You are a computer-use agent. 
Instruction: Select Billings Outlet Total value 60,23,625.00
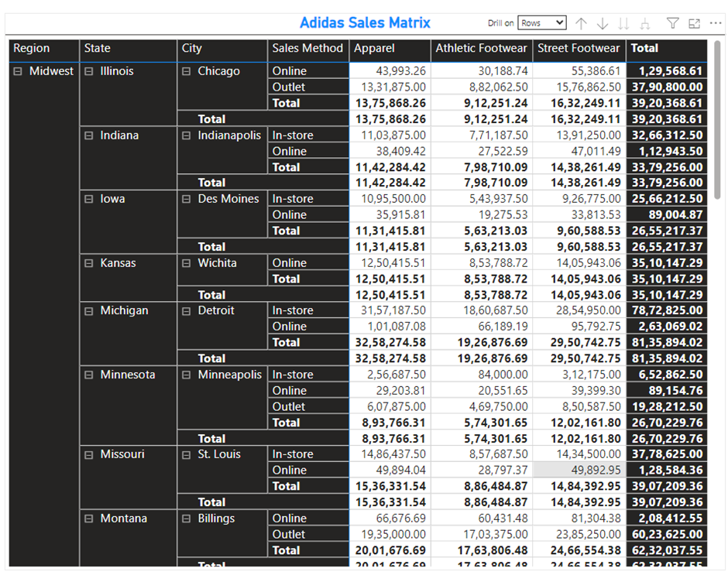pyautogui.click(x=667, y=535)
